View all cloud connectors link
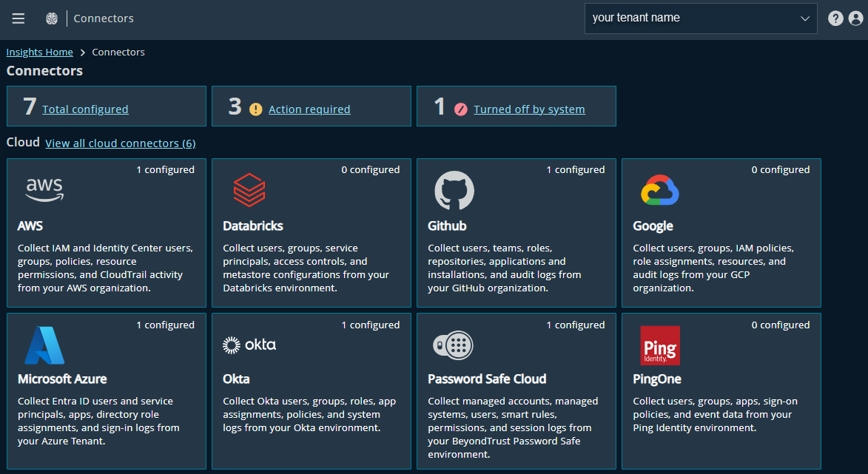 [121, 143]
